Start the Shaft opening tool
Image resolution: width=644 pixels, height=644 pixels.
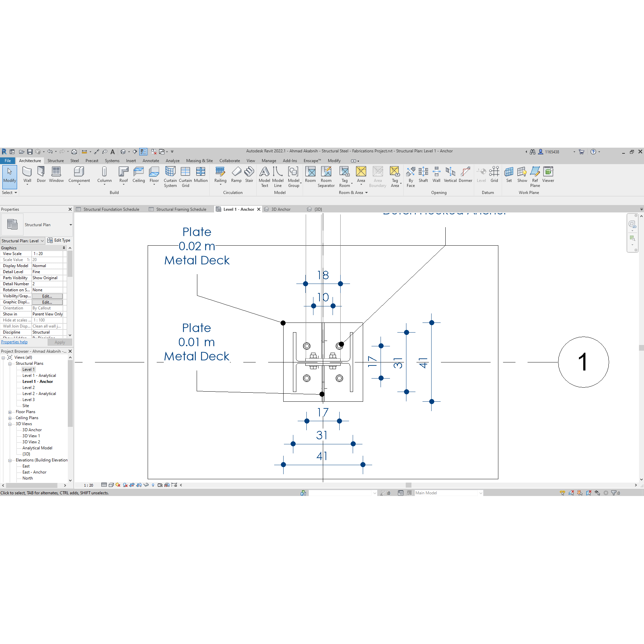point(423,175)
